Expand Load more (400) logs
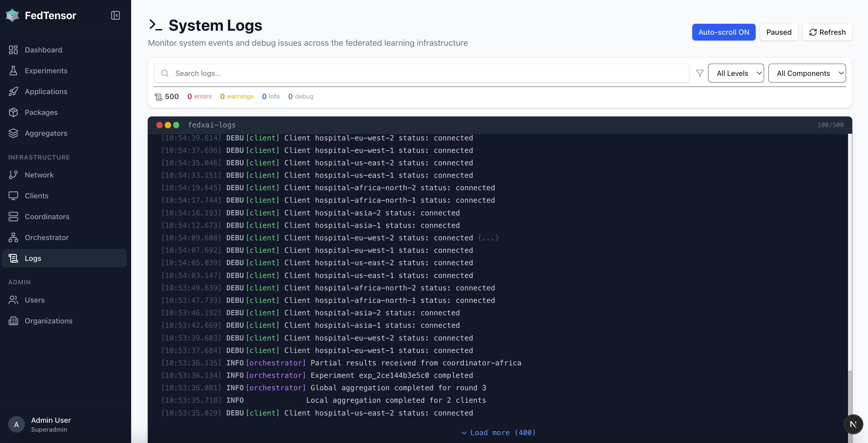 click(498, 433)
